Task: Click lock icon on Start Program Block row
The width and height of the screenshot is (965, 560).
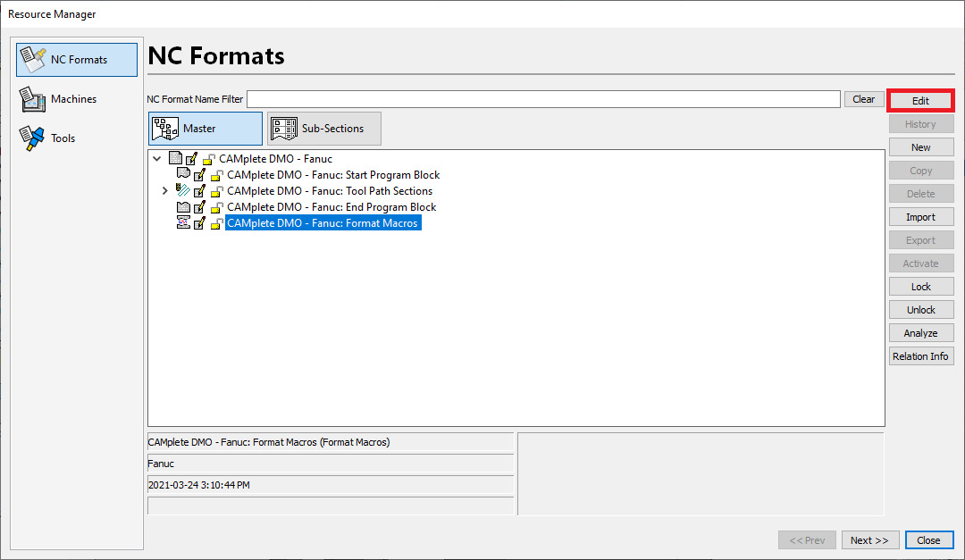Action: [216, 175]
